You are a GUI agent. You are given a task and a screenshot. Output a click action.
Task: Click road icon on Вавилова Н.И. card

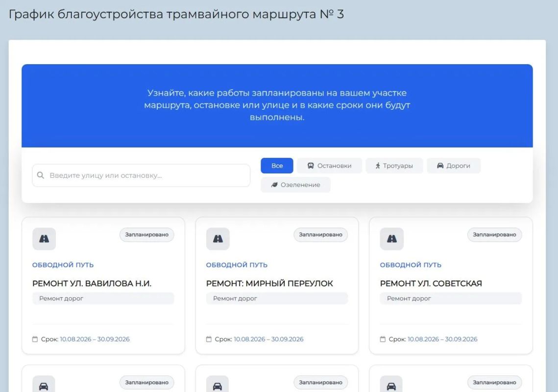(x=44, y=239)
